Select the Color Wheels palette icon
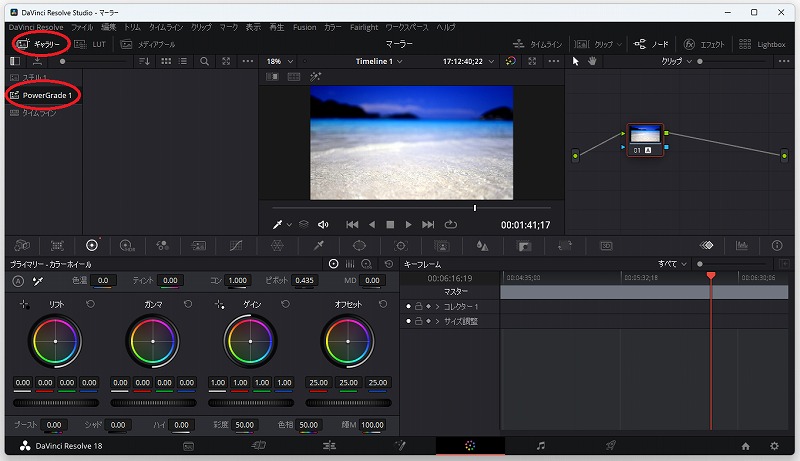This screenshot has height=461, width=800. coord(92,246)
